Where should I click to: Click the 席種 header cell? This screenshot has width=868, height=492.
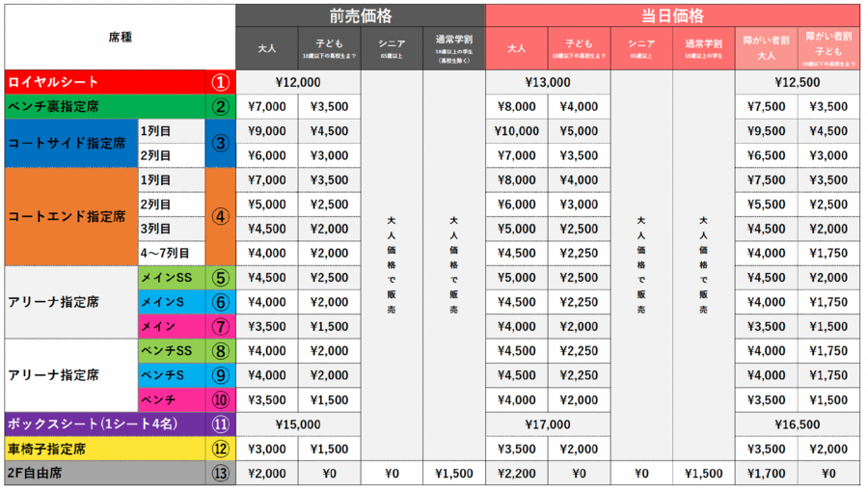point(121,37)
